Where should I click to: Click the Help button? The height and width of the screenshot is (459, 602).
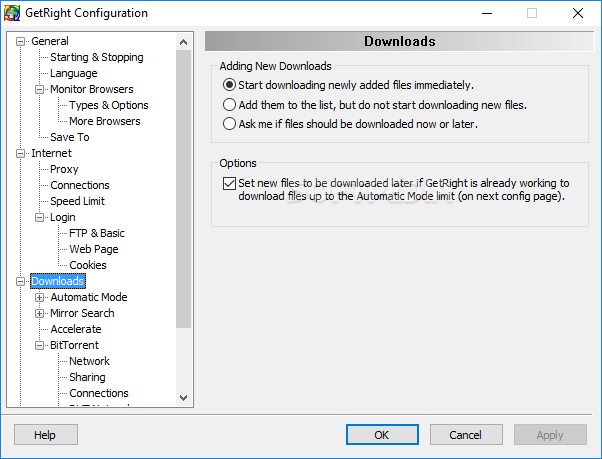click(46, 435)
